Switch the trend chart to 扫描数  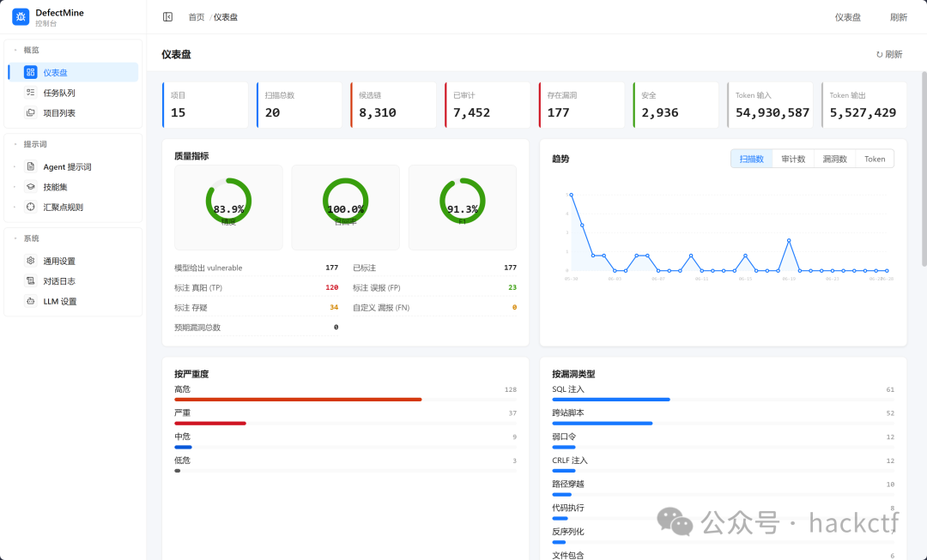tap(751, 159)
